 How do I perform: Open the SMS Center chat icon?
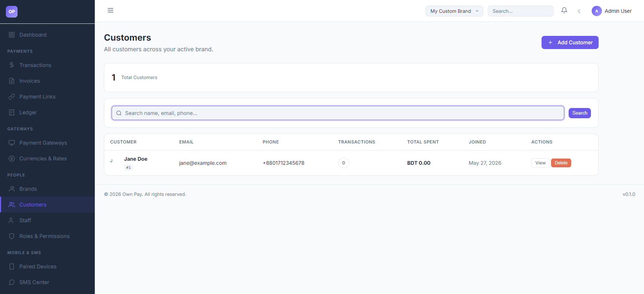tap(12, 282)
